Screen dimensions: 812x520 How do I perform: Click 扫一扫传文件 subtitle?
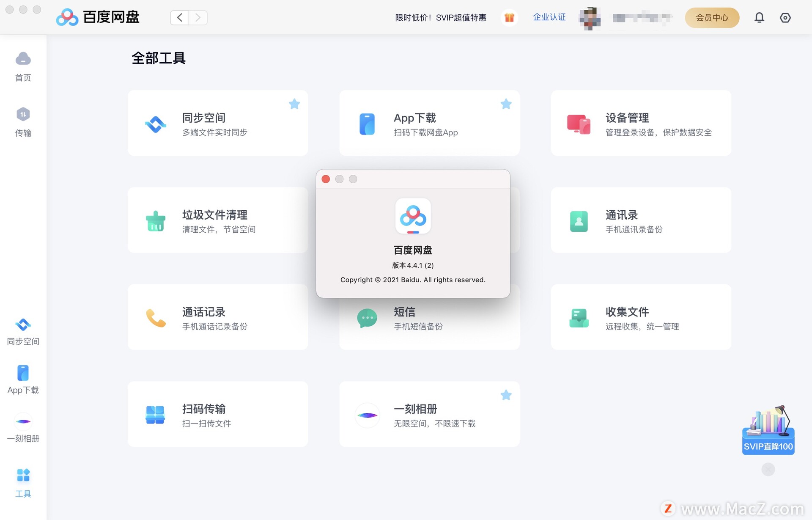tap(207, 423)
